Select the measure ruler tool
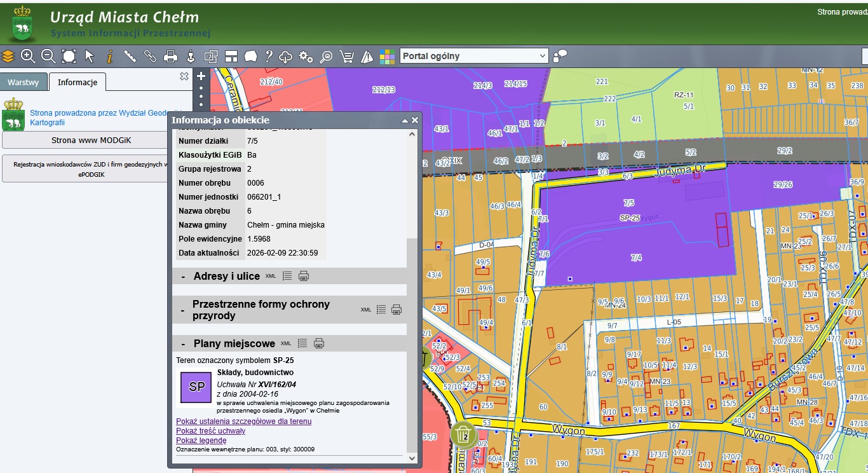 point(130,56)
